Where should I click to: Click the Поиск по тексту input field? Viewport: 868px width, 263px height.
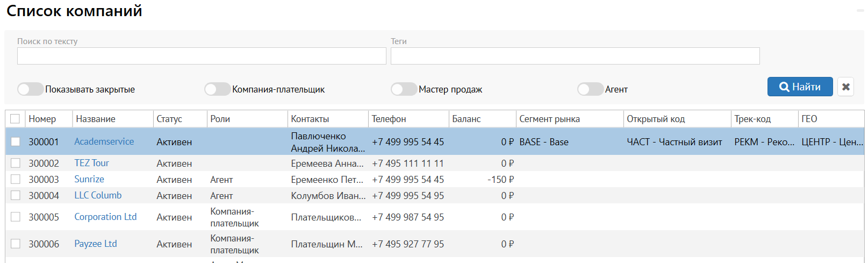[x=202, y=56]
